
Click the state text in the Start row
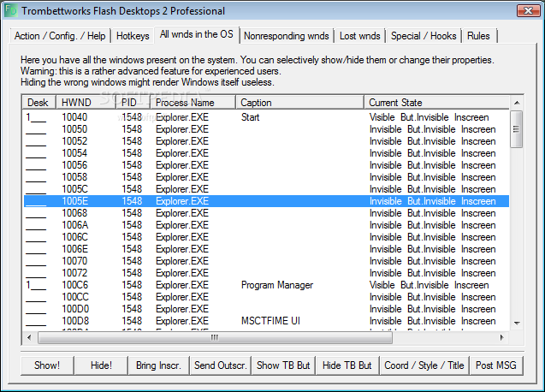click(429, 117)
